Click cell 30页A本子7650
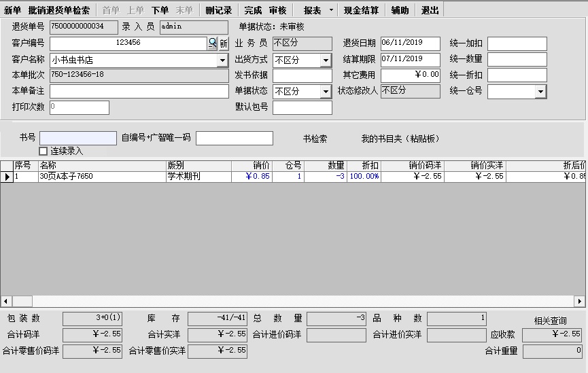Image resolution: width=588 pixels, height=373 pixels. (102, 177)
